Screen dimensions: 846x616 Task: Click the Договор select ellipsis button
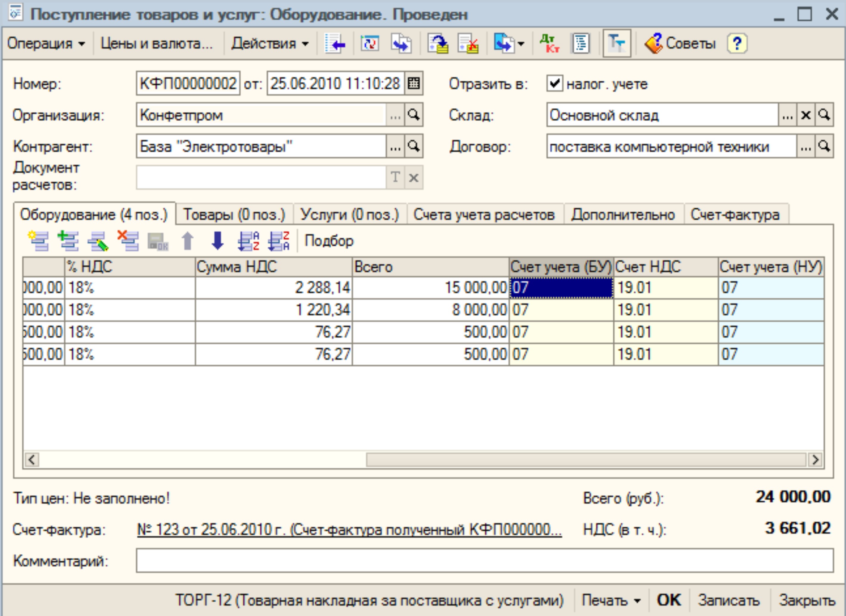806,146
